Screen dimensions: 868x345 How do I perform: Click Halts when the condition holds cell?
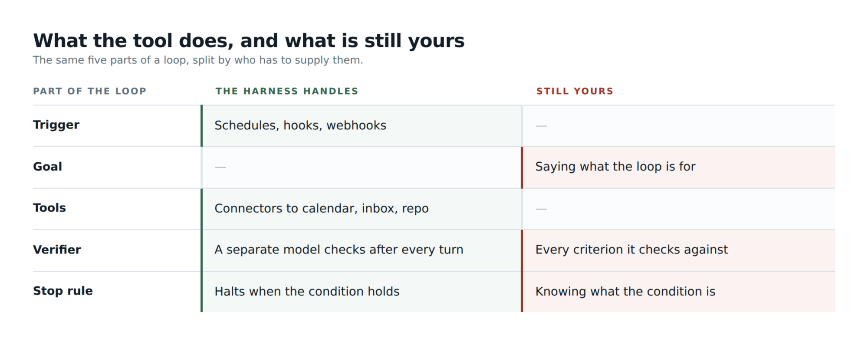362,292
